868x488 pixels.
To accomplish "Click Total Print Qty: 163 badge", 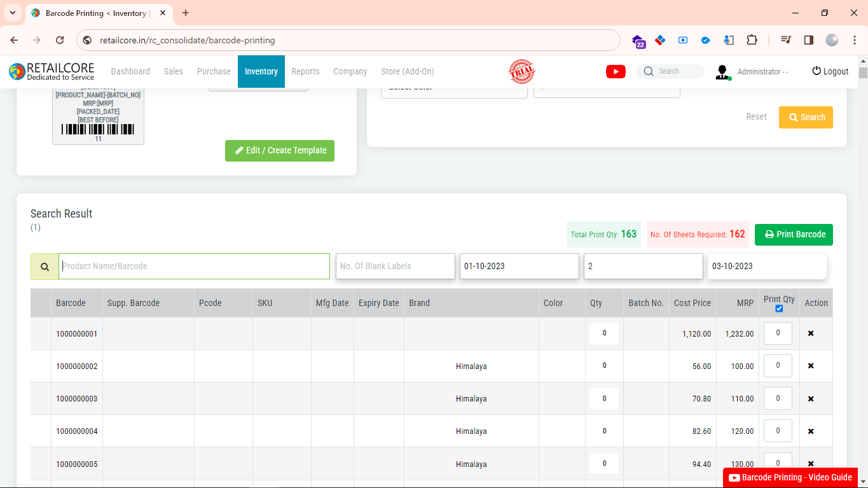I will click(603, 234).
